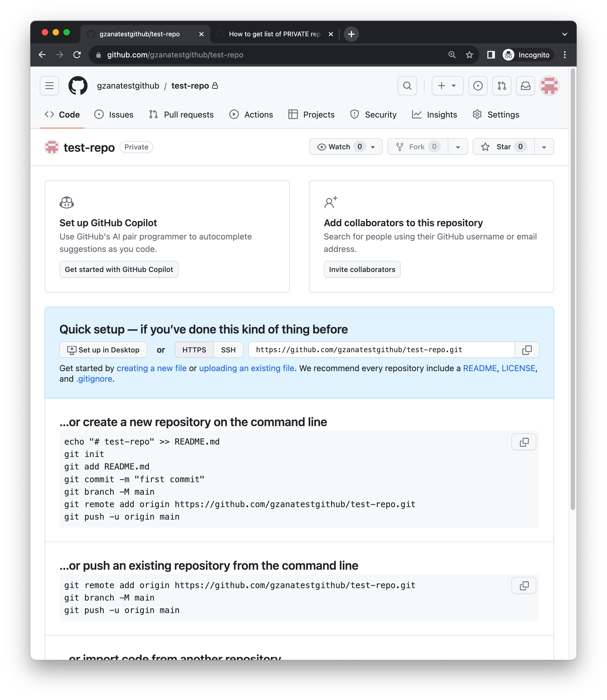The width and height of the screenshot is (607, 700).
Task: Star the test-repo repository
Action: 503,147
